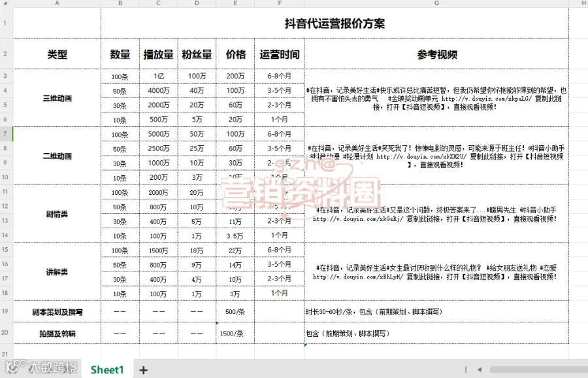Click the row 20 包含（前期策划、脚本撰写） cell
The image size is (588, 378).
pyautogui.click(x=436, y=334)
